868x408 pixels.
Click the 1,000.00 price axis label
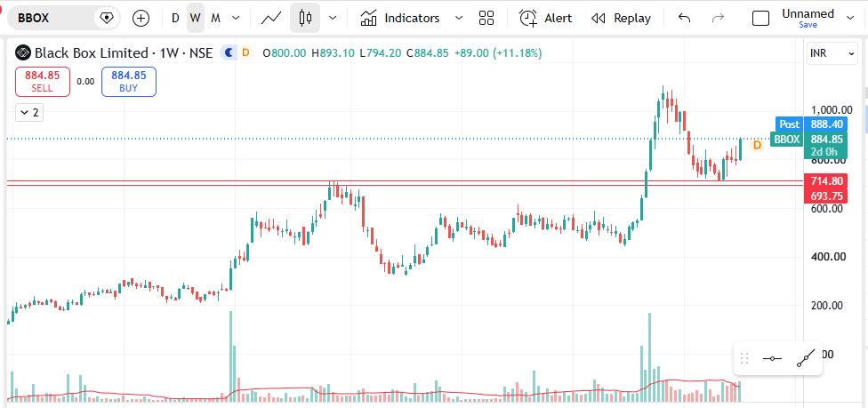pyautogui.click(x=832, y=109)
